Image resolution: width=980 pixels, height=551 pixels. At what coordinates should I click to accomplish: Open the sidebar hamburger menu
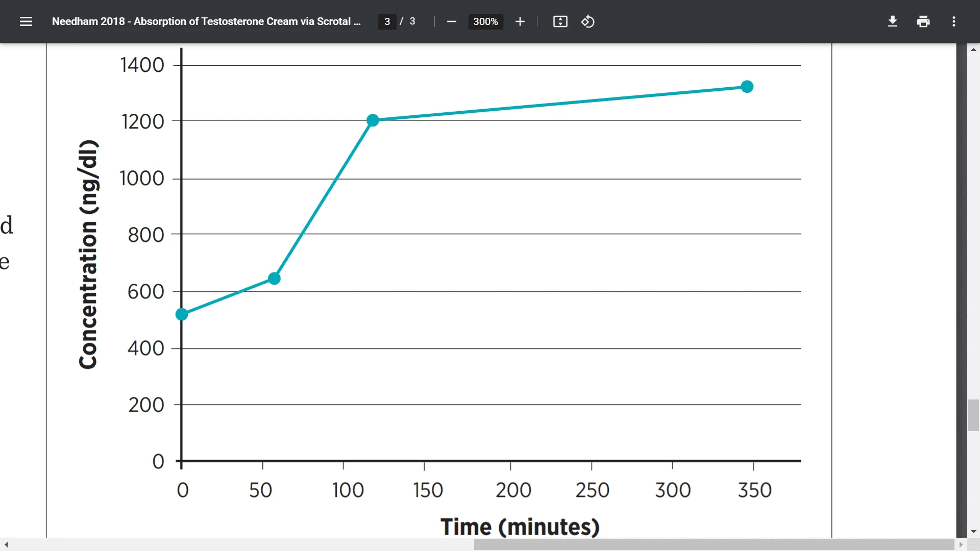click(26, 21)
